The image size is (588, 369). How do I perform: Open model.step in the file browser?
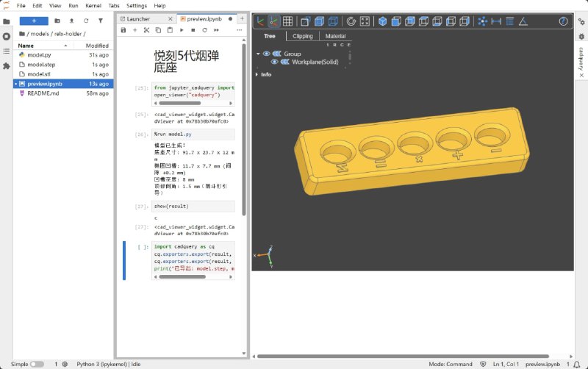[40, 65]
